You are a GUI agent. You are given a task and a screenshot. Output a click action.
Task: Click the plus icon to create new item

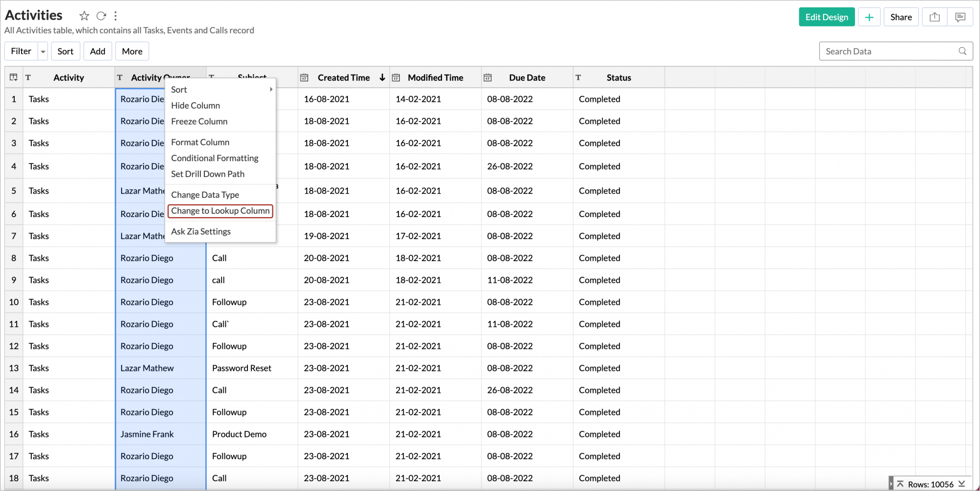869,17
